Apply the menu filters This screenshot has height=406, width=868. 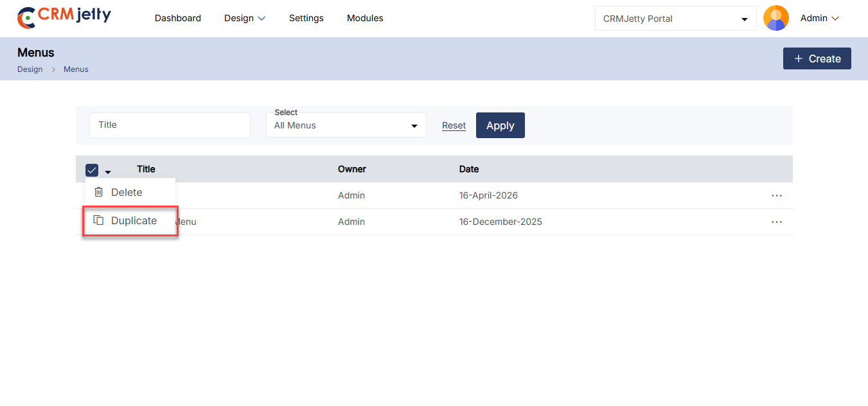[500, 125]
